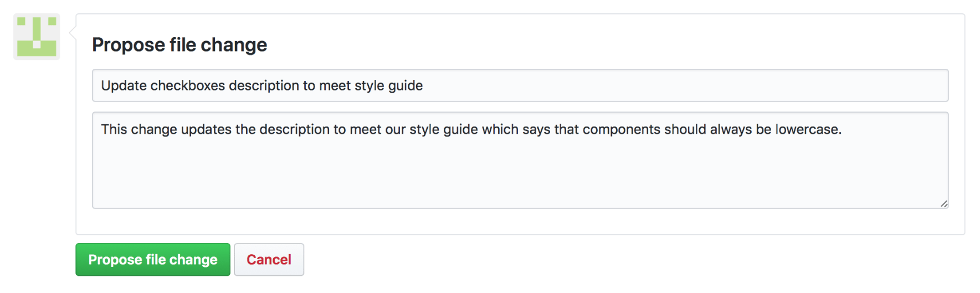The image size is (980, 293).
Task: Click the speech-bubble pointer beside the avatar
Action: (73, 33)
